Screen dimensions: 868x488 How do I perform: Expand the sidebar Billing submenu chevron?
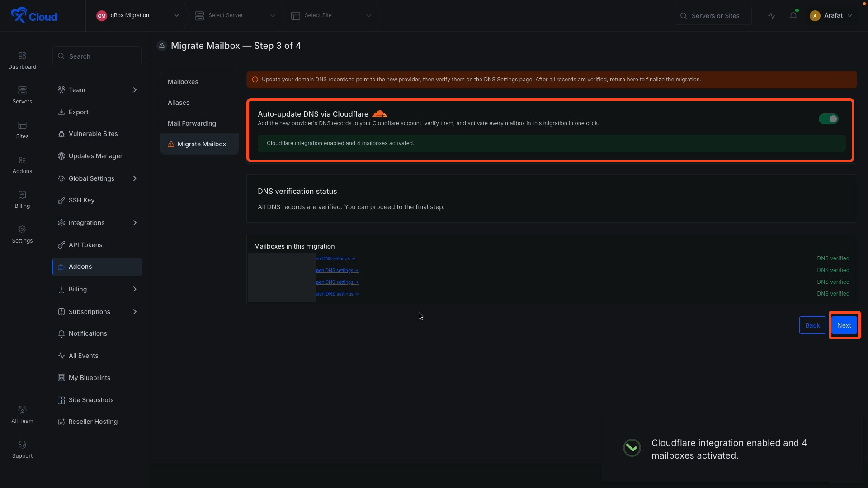point(135,289)
